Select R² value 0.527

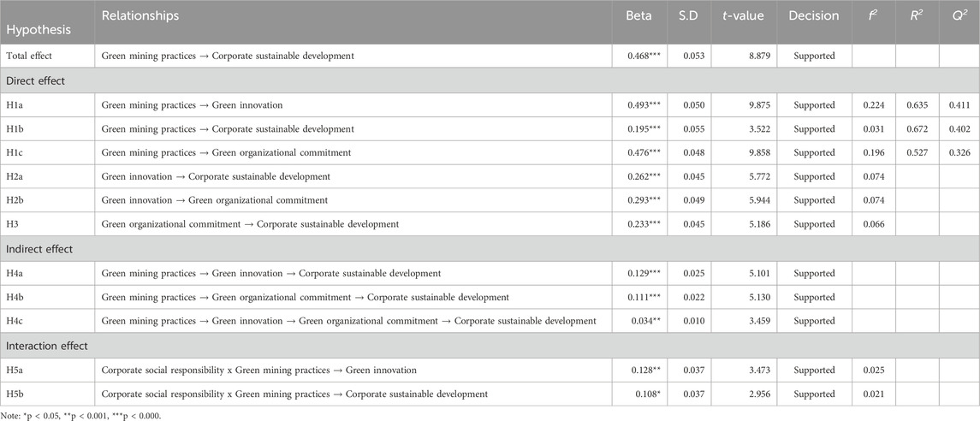917,153
